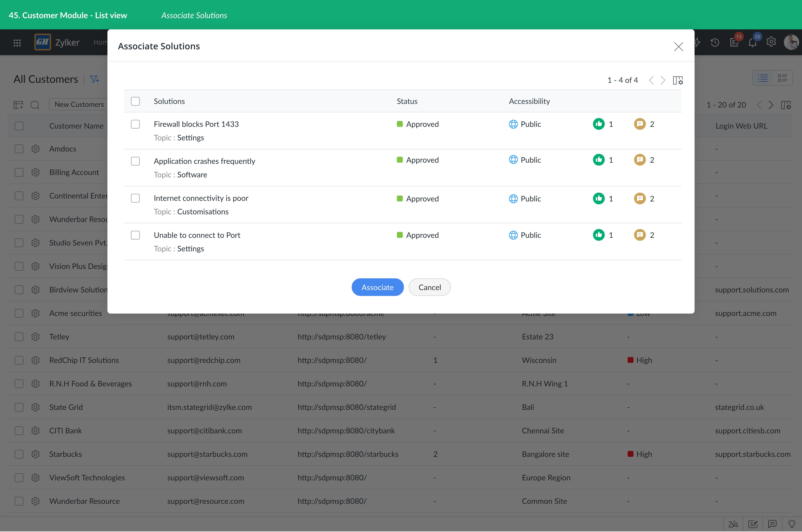Click thumbs-up icon for Unable to connect to Port
Screen dimensions: 802x532
pos(599,235)
